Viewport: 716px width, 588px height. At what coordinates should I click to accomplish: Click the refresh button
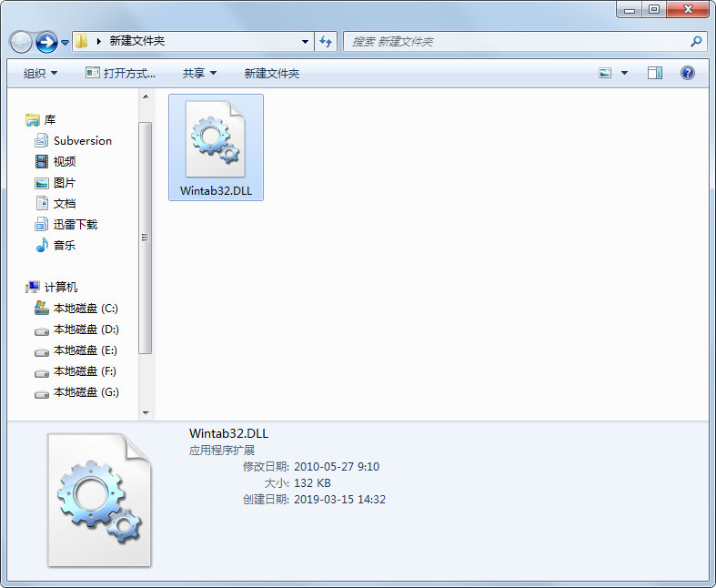(x=326, y=42)
